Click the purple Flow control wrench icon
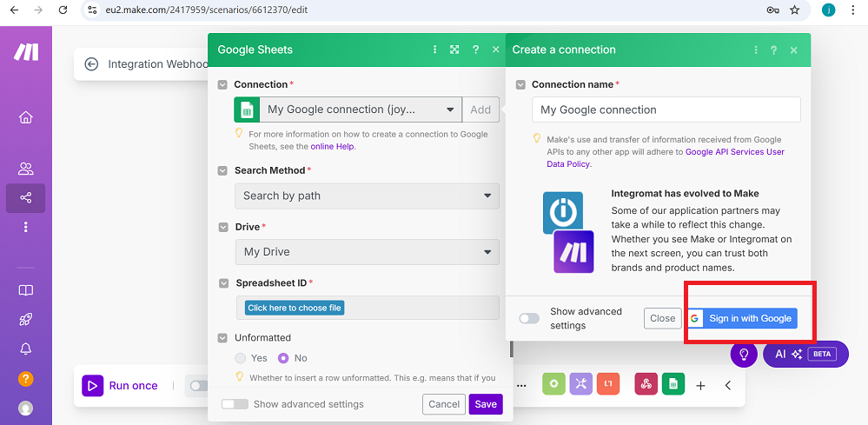The image size is (868, 425). 580,383
